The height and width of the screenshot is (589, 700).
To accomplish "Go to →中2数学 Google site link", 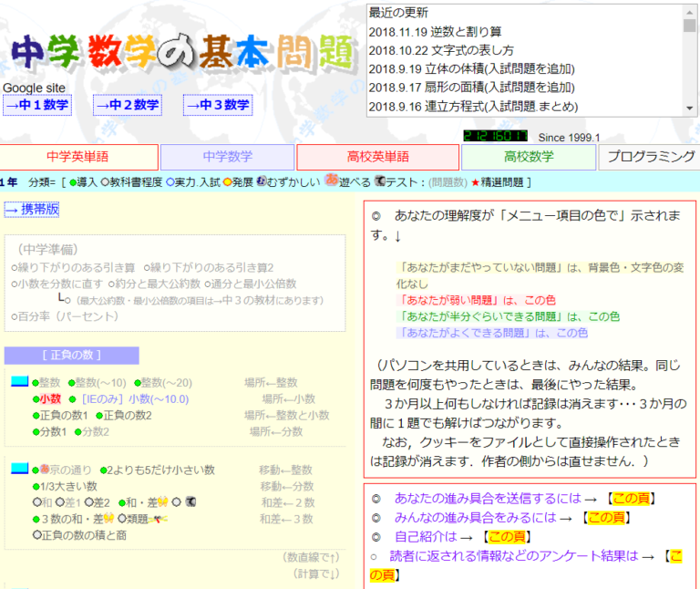I will [x=128, y=105].
